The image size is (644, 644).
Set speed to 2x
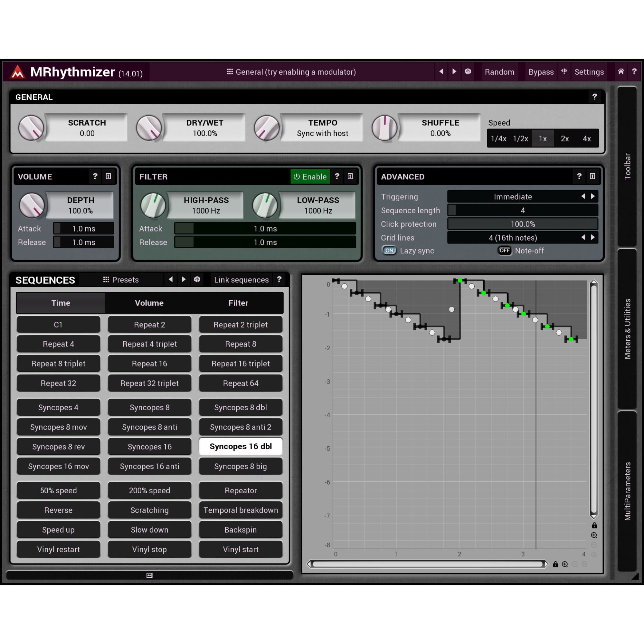[565, 139]
